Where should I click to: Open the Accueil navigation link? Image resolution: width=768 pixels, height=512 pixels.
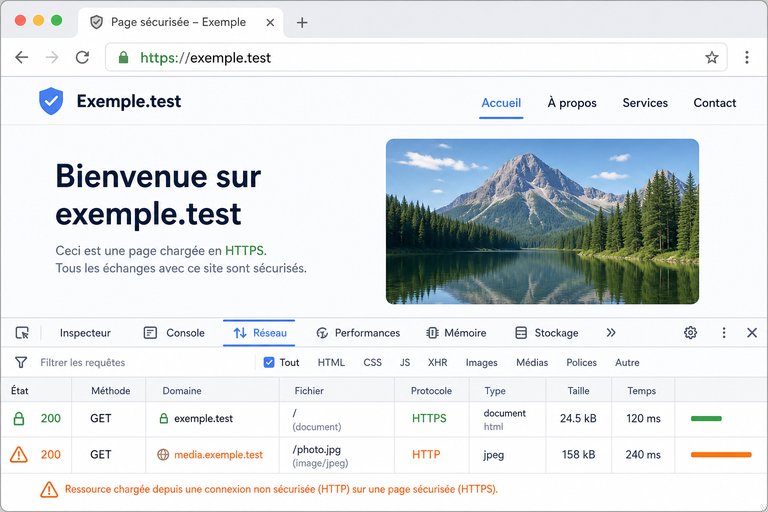click(x=501, y=103)
